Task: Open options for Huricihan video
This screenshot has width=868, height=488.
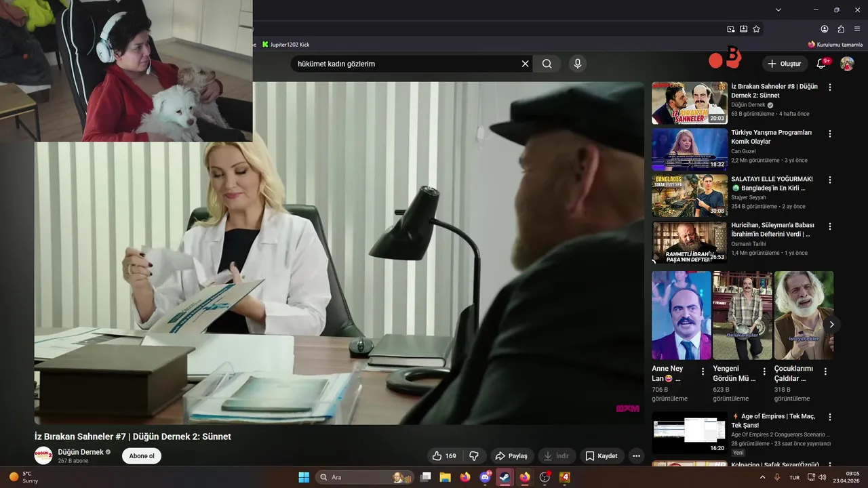Action: pos(830,226)
